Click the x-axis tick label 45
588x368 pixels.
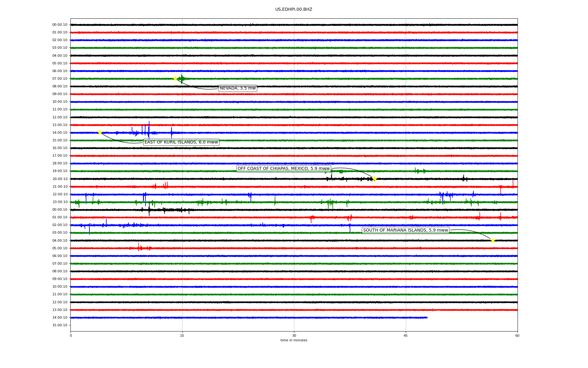(406, 335)
